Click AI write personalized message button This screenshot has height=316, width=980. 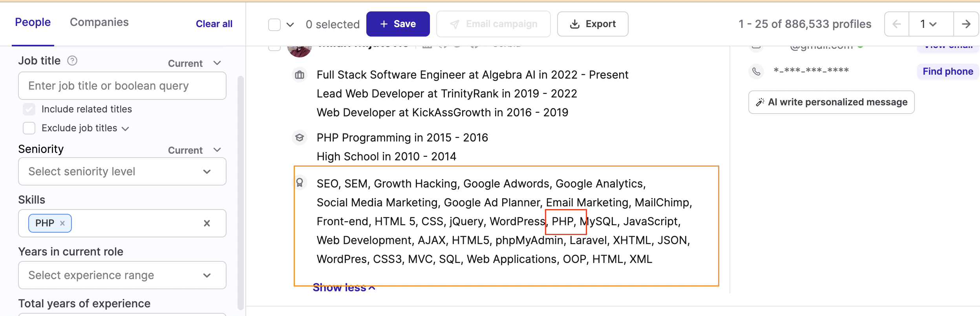[x=832, y=102]
